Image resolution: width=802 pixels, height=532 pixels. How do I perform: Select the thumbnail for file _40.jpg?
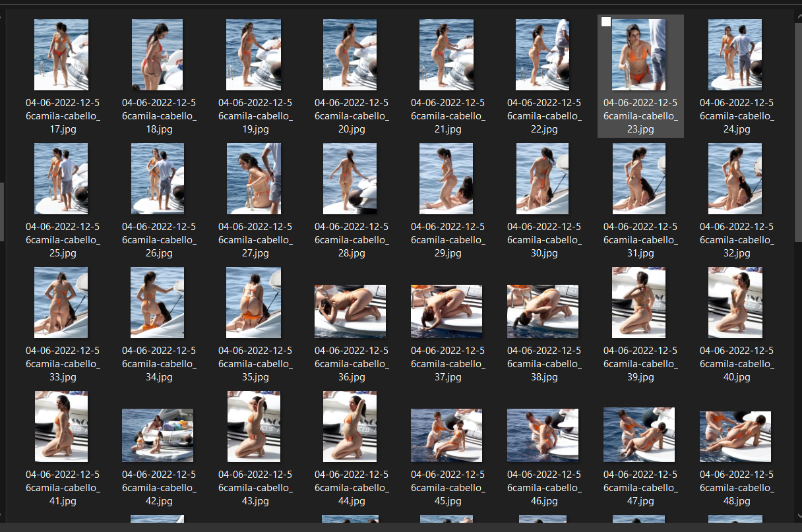[x=735, y=303]
